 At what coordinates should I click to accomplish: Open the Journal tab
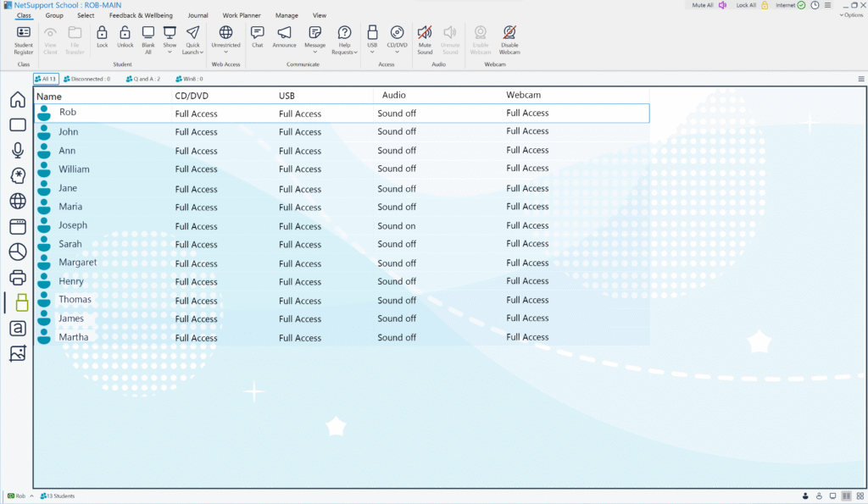coord(198,15)
